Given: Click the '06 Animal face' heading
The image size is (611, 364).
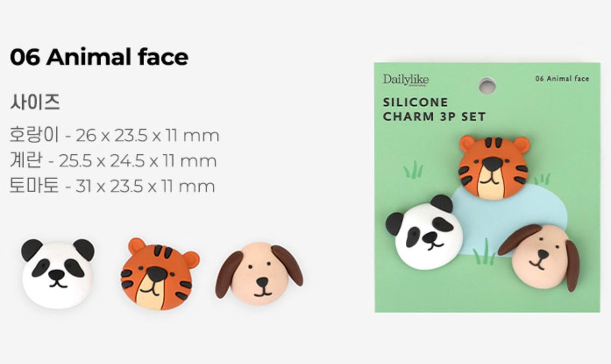Looking at the screenshot, I should point(99,57).
